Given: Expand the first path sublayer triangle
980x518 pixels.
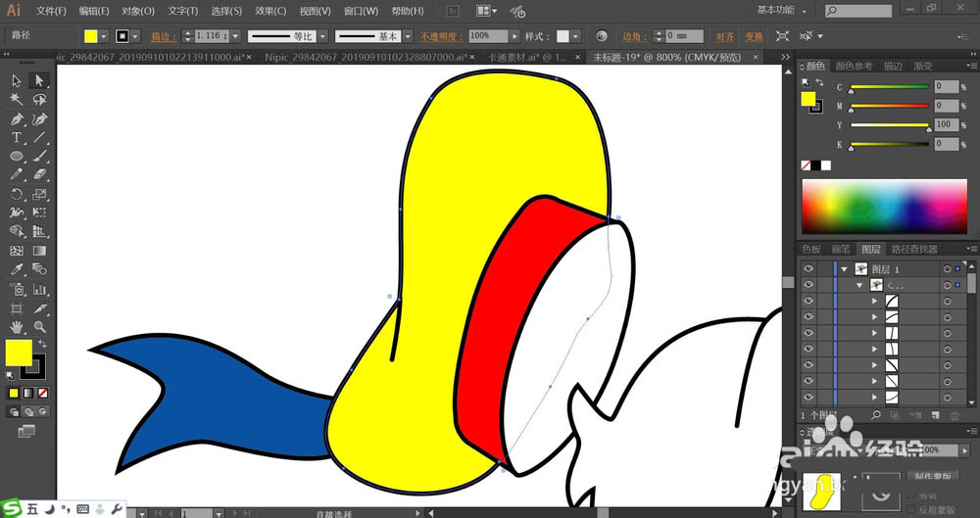Looking at the screenshot, I should pyautogui.click(x=875, y=301).
